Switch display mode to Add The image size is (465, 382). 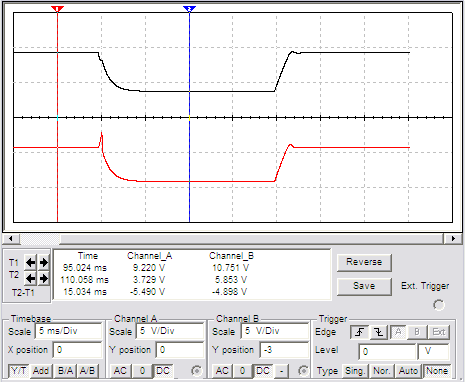[x=41, y=371]
